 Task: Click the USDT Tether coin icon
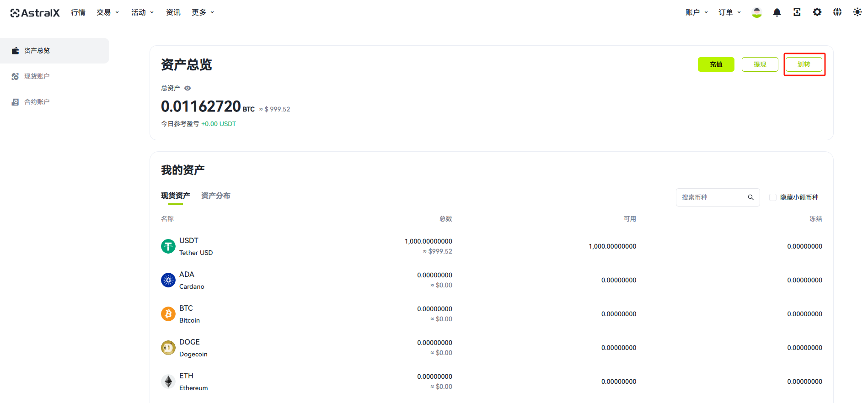pyautogui.click(x=168, y=246)
